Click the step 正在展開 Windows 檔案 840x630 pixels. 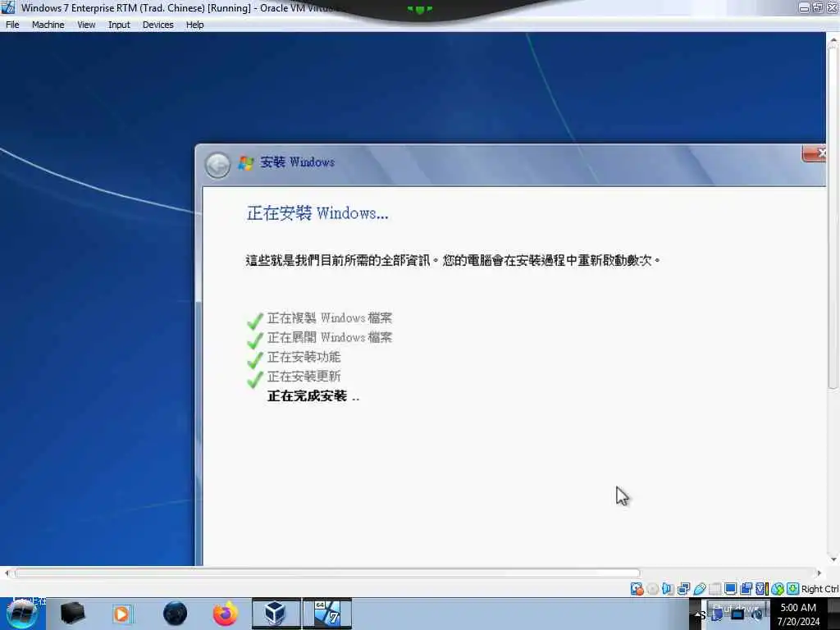[330, 337]
